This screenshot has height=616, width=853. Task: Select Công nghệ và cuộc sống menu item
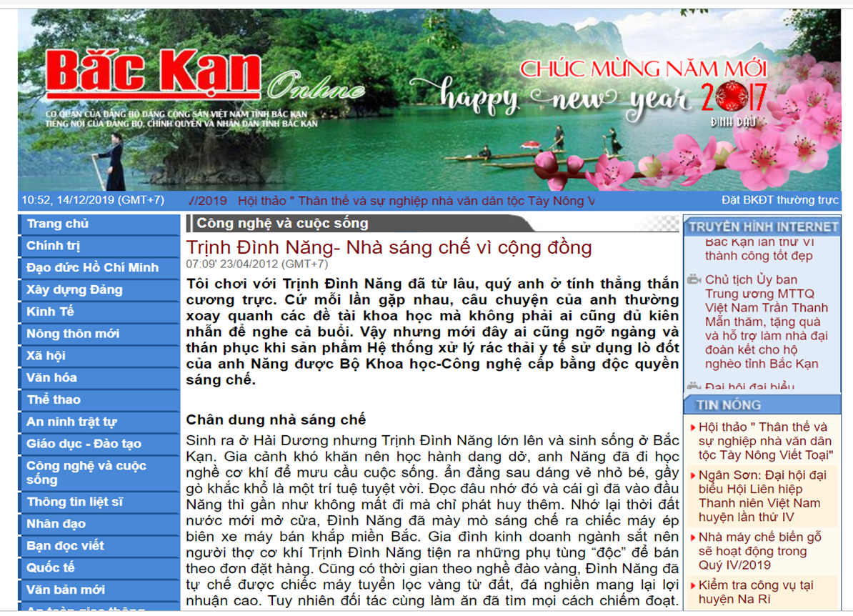click(x=86, y=473)
